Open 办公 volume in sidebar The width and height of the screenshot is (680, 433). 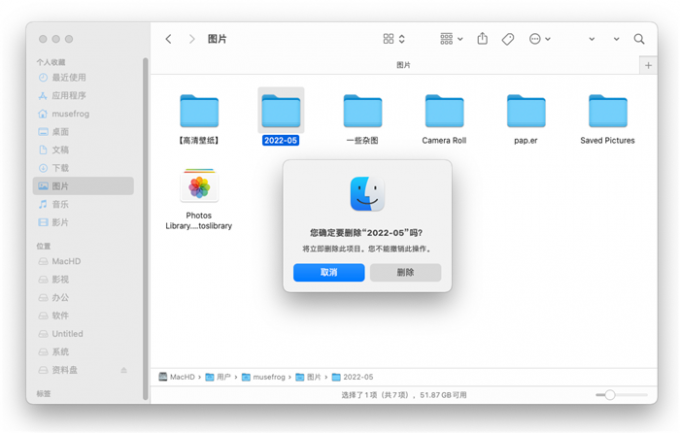click(83, 298)
